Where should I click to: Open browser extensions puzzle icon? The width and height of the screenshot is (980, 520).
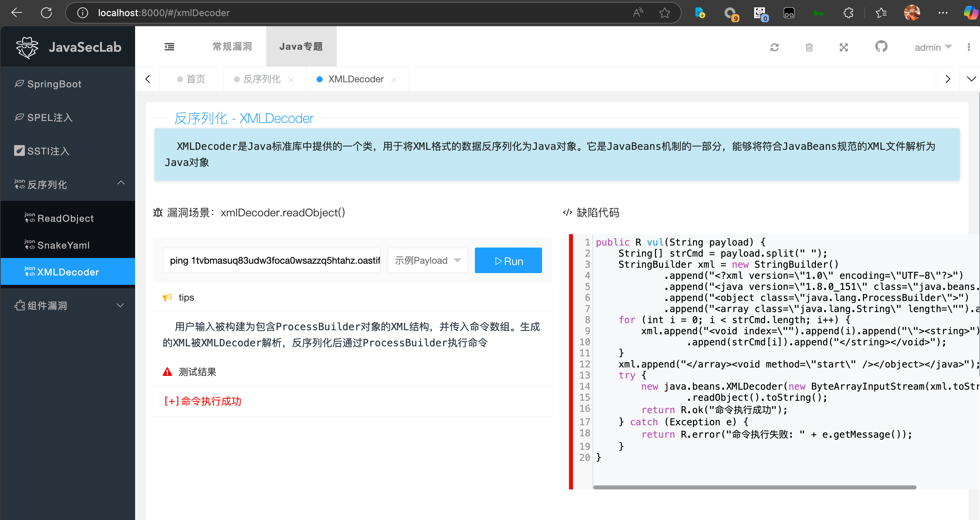click(848, 13)
